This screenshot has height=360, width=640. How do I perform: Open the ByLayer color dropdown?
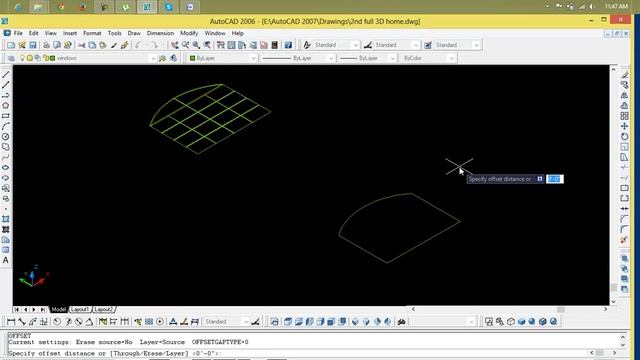(x=222, y=58)
